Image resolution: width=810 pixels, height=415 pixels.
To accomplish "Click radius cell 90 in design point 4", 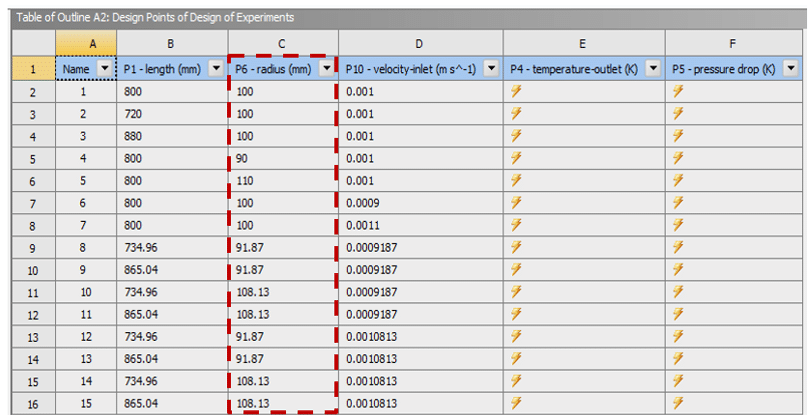I will click(x=283, y=158).
